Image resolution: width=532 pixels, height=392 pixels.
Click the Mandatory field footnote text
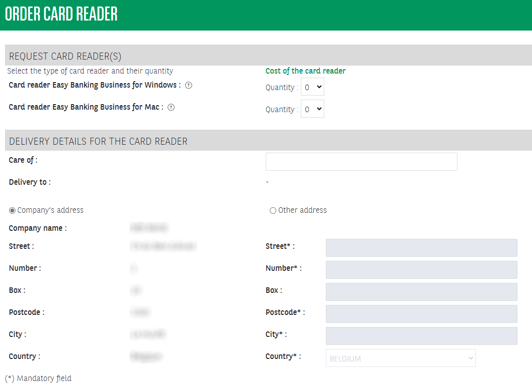pyautogui.click(x=38, y=378)
